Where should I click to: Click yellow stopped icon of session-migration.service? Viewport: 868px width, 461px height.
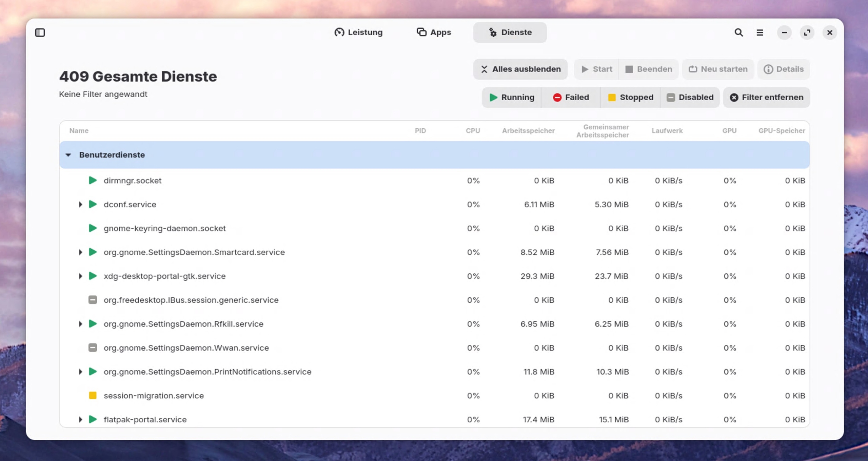click(x=93, y=395)
